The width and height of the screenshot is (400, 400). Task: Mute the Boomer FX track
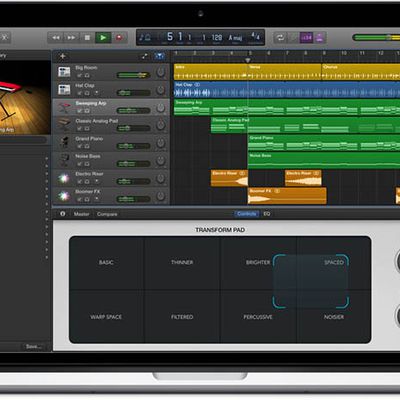tap(79, 199)
